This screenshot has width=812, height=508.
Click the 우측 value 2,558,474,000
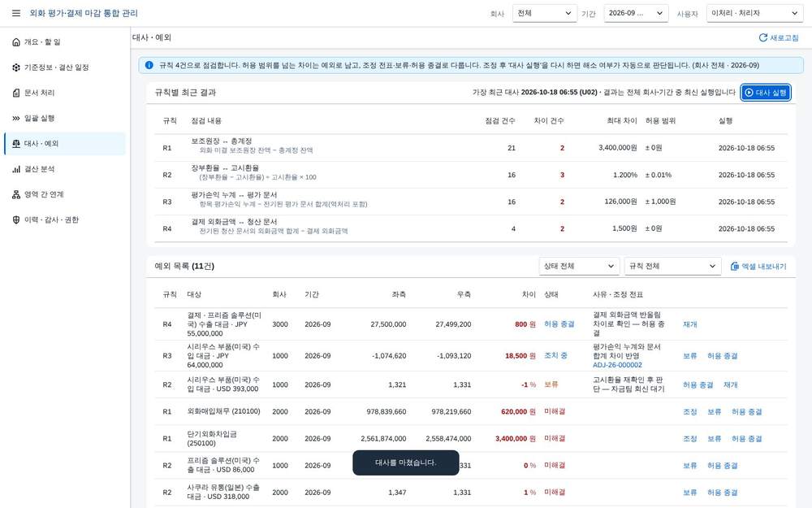(x=448, y=439)
